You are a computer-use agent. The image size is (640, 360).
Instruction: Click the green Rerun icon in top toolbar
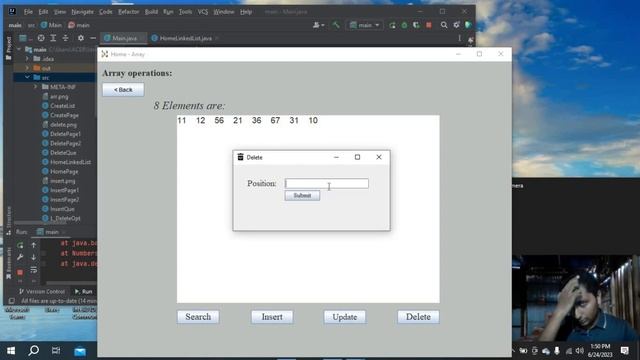point(392,25)
